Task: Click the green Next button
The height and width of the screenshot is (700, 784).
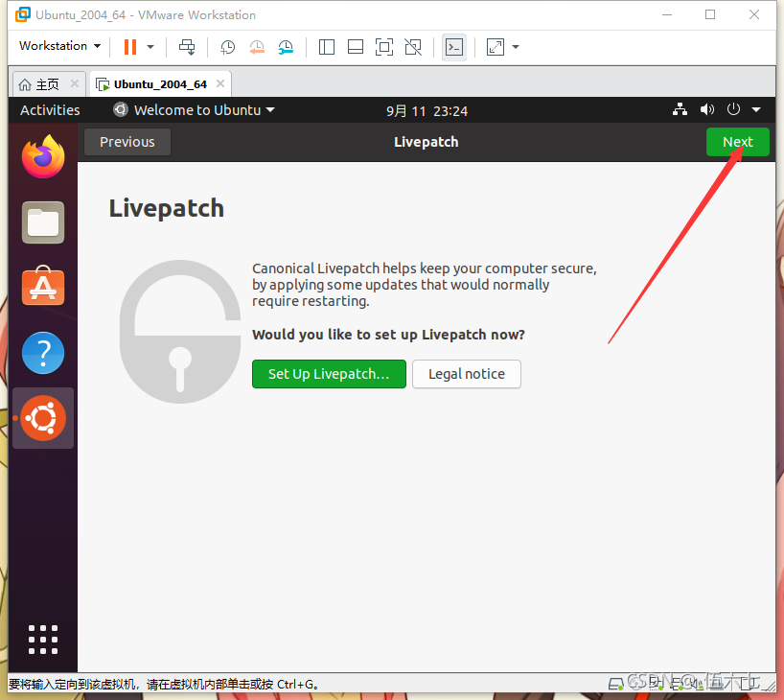Action: click(737, 142)
